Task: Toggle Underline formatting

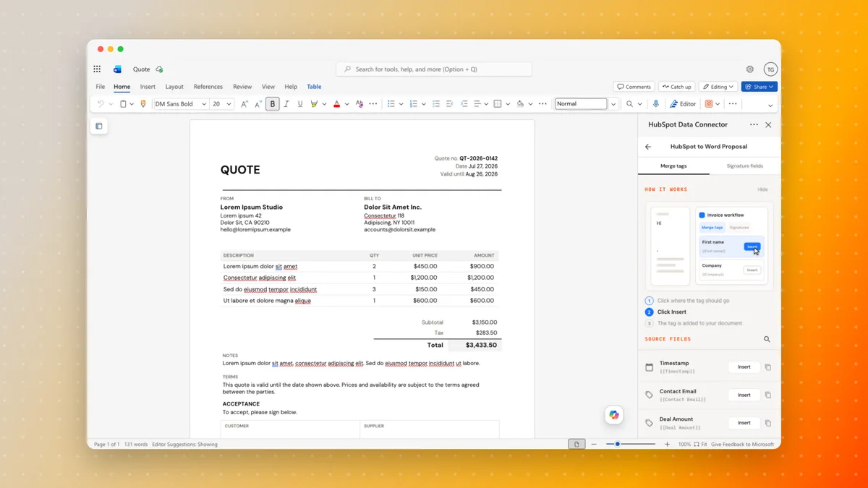Action: click(300, 104)
